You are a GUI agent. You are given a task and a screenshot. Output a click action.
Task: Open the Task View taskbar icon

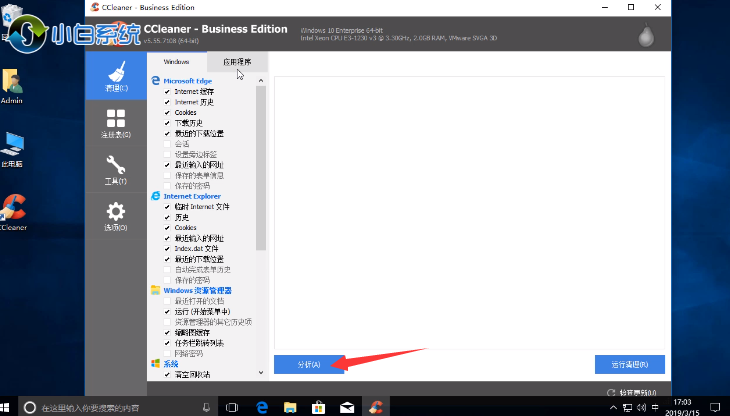(232, 407)
